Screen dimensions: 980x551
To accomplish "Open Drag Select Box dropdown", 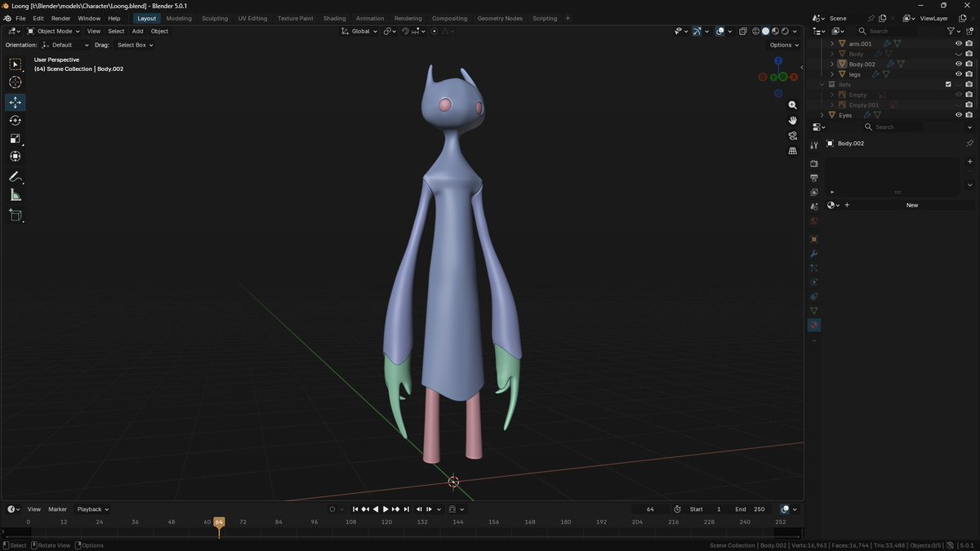I will pyautogui.click(x=135, y=45).
